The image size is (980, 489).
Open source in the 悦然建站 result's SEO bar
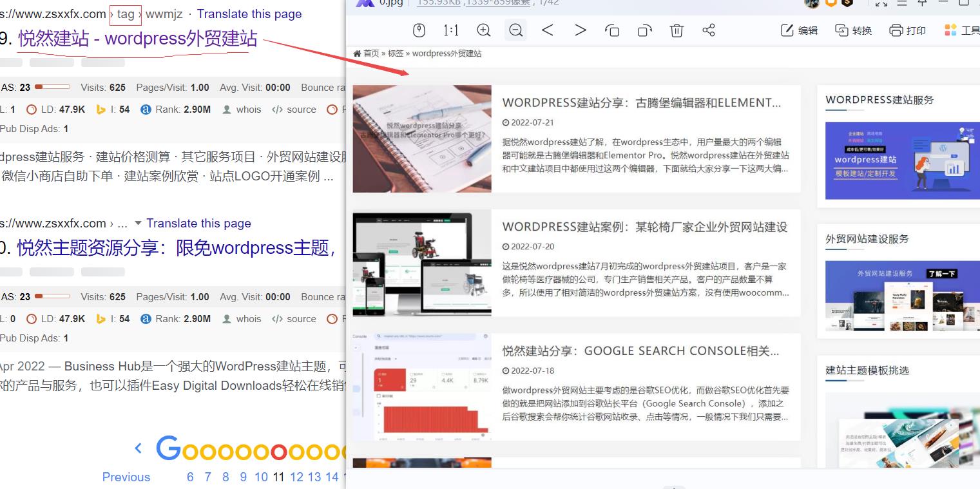[294, 110]
